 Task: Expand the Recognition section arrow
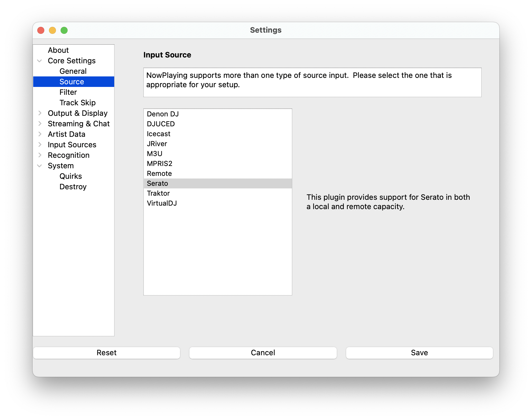point(40,155)
